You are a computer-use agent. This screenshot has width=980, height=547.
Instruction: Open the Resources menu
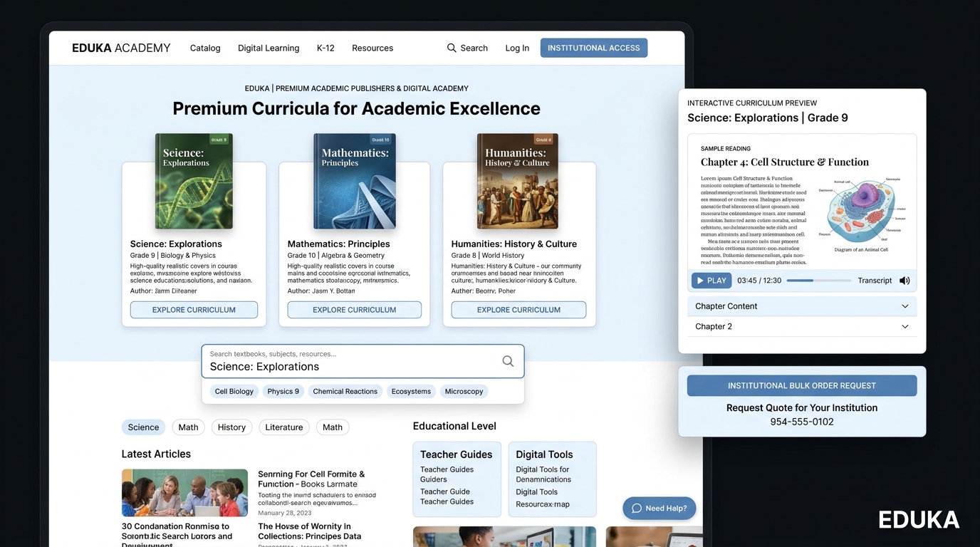(372, 48)
